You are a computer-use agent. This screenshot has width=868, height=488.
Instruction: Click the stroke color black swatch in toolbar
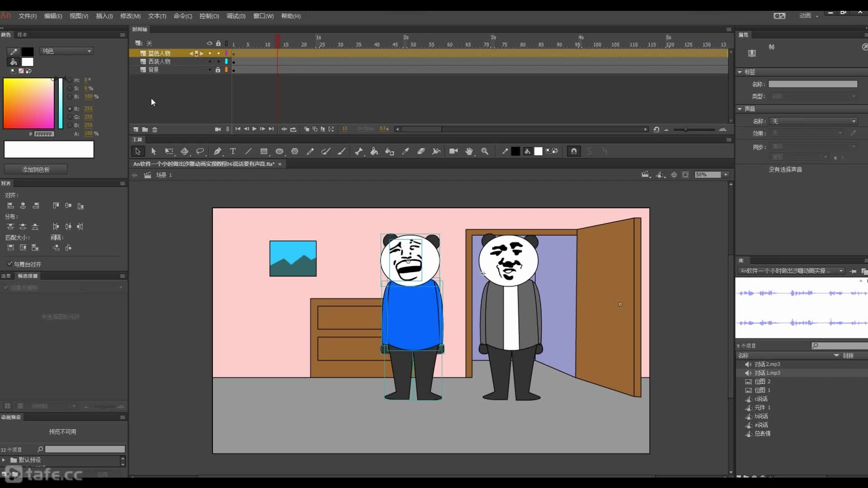tap(516, 151)
